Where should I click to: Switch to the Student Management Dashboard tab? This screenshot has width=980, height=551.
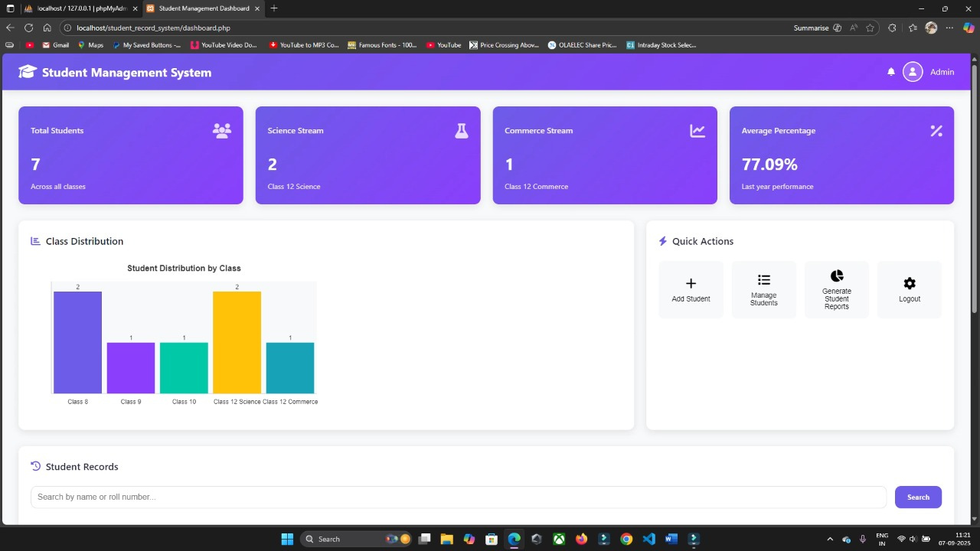[203, 8]
